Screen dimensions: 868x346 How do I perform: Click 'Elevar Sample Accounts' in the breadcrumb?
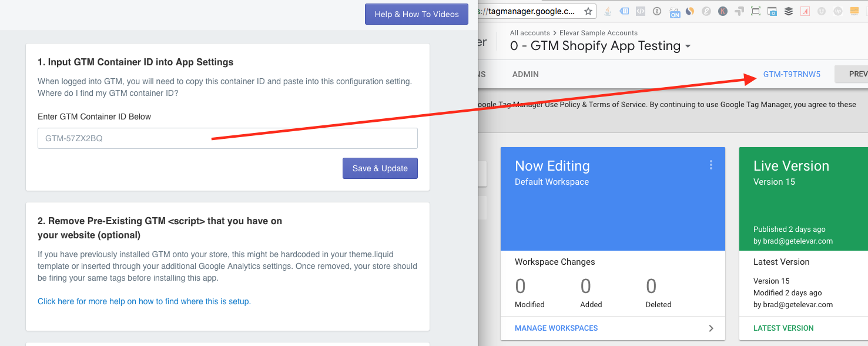pos(598,33)
